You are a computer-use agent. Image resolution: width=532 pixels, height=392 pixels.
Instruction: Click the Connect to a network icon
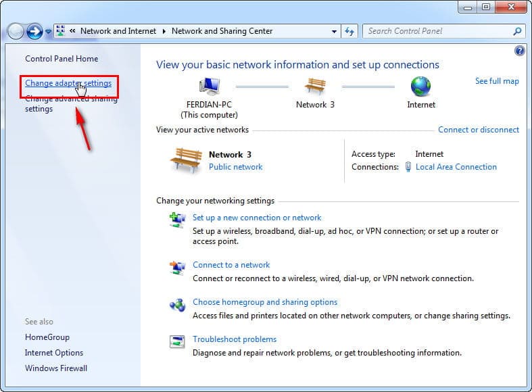tap(177, 268)
